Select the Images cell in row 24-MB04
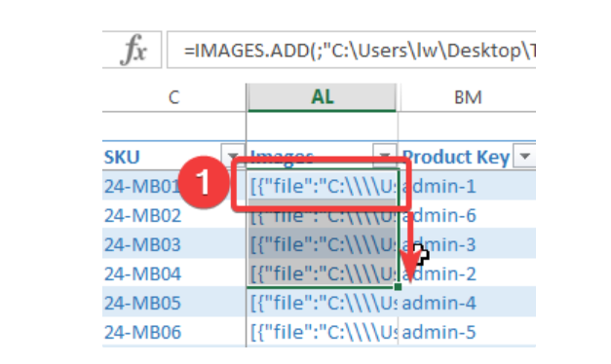The image size is (611, 364). click(x=323, y=273)
